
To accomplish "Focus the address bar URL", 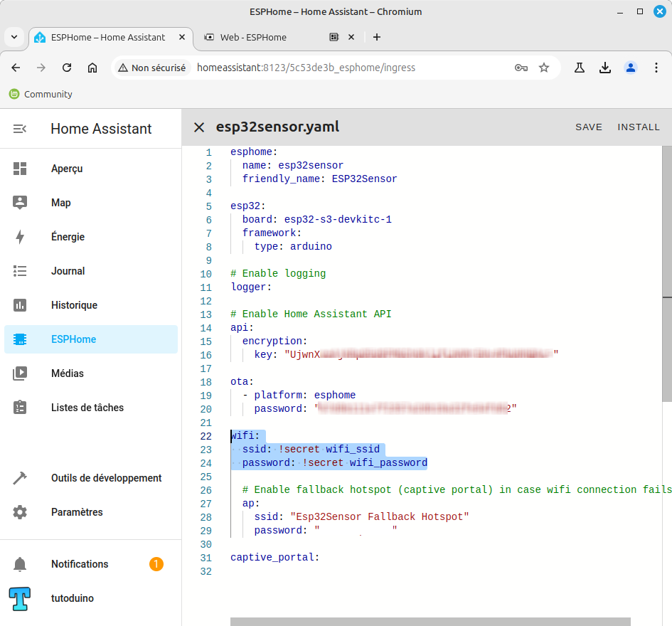I will (x=306, y=68).
